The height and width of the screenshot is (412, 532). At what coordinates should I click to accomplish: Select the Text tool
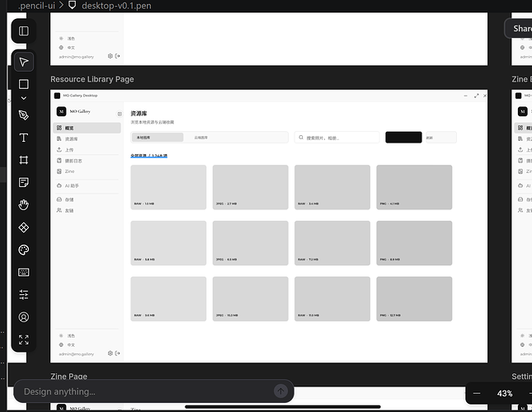[23, 138]
